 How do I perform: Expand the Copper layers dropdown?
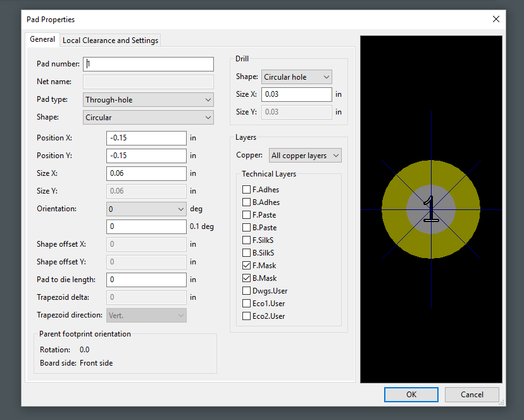305,156
